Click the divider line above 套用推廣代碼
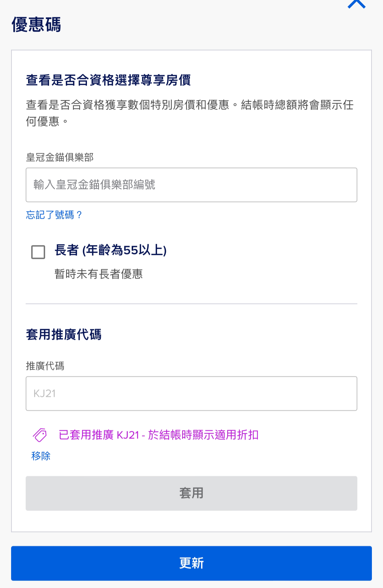This screenshot has width=383, height=588. pos(191,304)
